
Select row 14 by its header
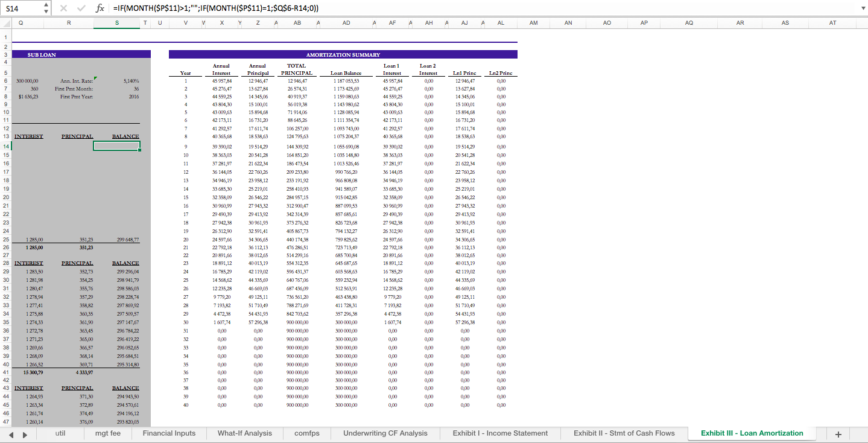(5, 146)
